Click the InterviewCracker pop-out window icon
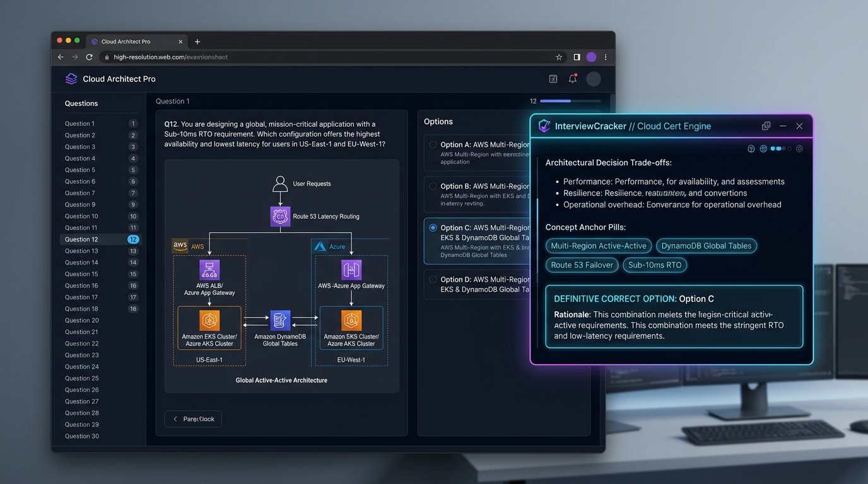 click(x=766, y=126)
